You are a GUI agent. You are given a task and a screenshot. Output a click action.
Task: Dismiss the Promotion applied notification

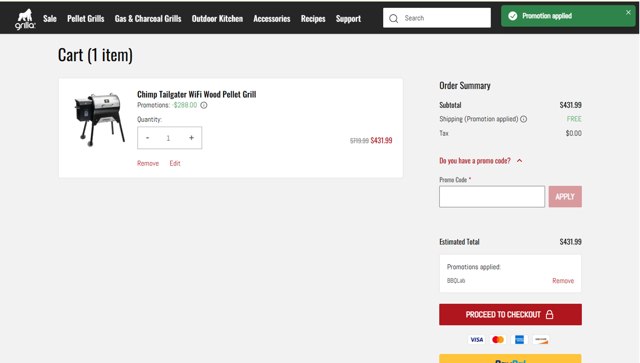(628, 13)
